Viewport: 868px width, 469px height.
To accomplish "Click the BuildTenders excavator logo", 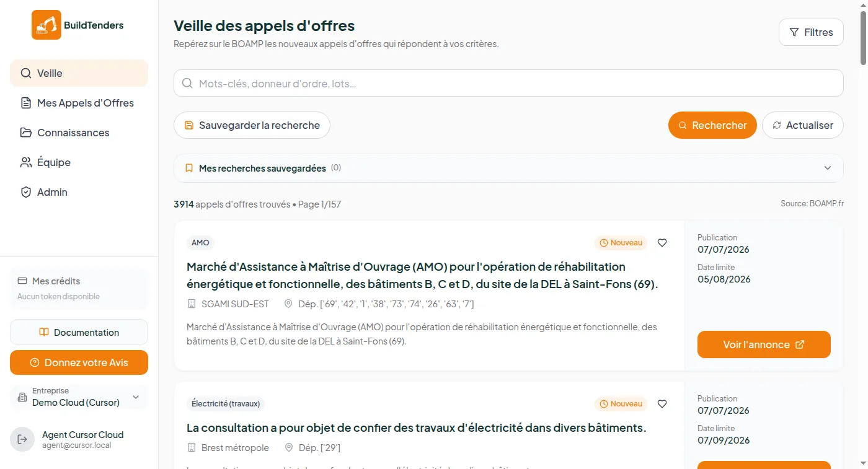I will coord(46,25).
